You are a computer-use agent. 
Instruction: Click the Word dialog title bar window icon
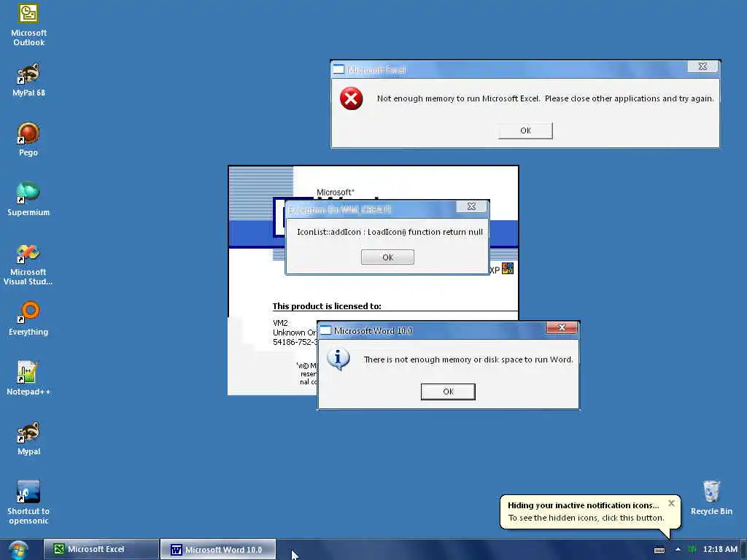pyautogui.click(x=325, y=330)
